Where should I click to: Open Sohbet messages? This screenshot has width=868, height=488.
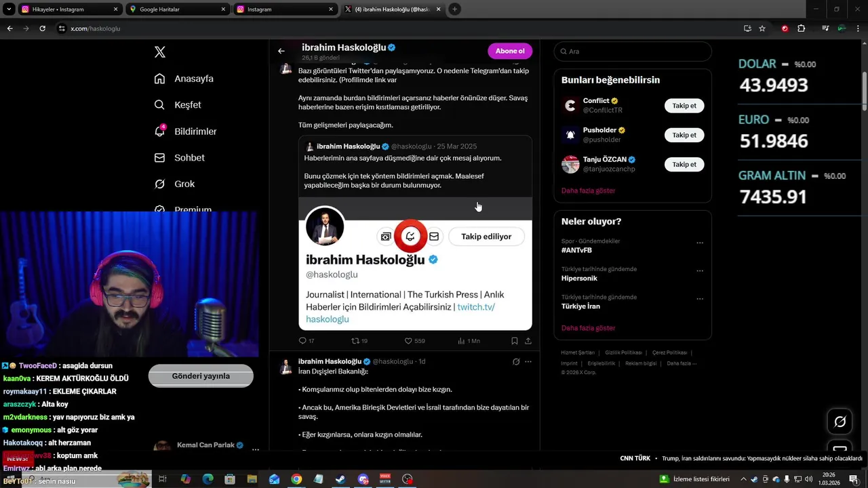coord(179,158)
